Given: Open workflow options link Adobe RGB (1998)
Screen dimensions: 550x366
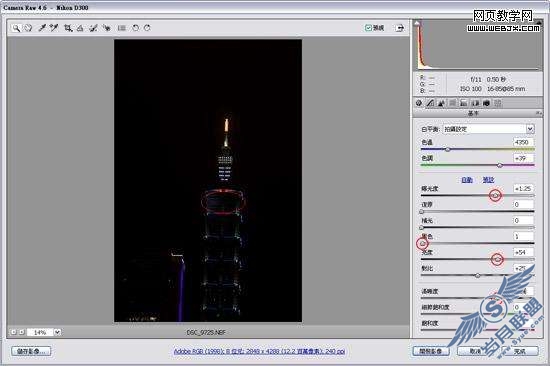Looking at the screenshot, I should click(259, 351).
